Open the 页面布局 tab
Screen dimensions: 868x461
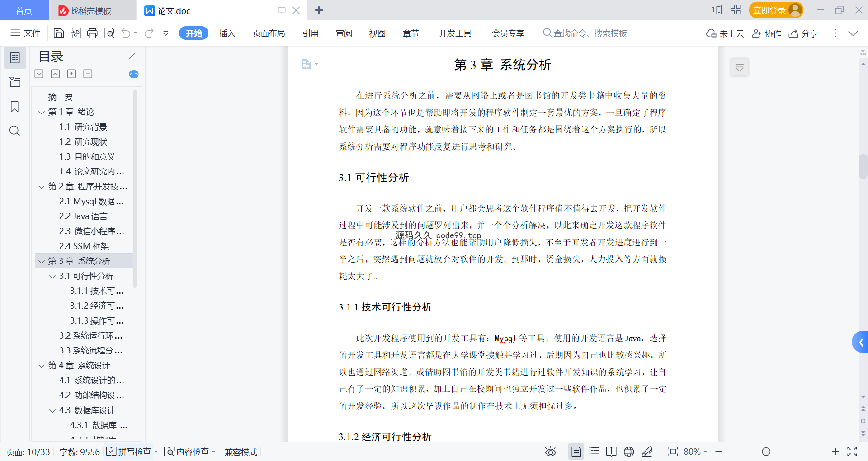coord(269,33)
